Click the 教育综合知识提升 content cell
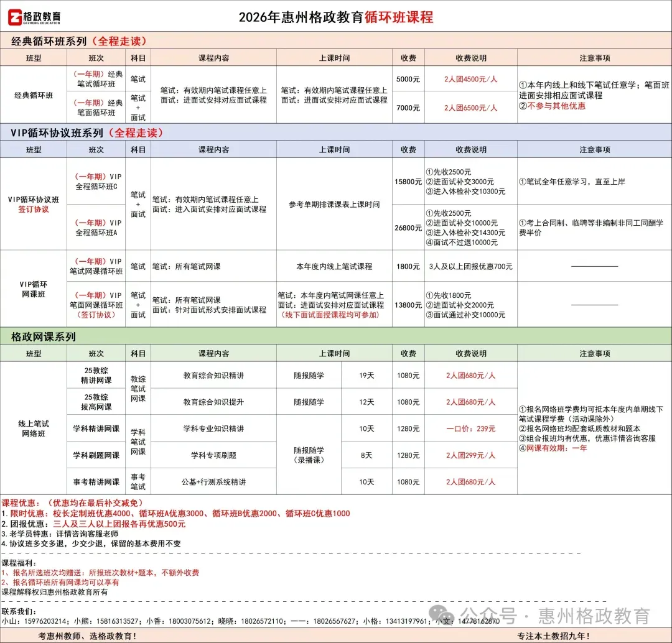 (x=213, y=402)
